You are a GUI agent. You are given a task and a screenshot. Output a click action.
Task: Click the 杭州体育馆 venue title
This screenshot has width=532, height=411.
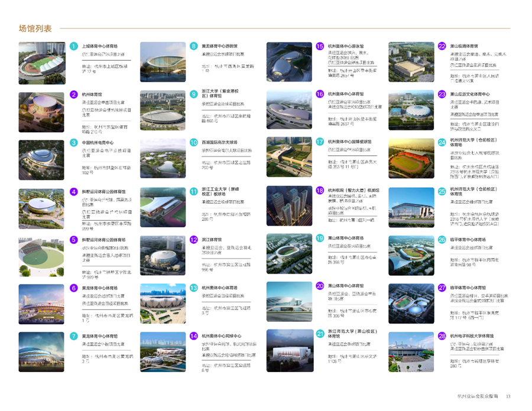tap(92, 94)
